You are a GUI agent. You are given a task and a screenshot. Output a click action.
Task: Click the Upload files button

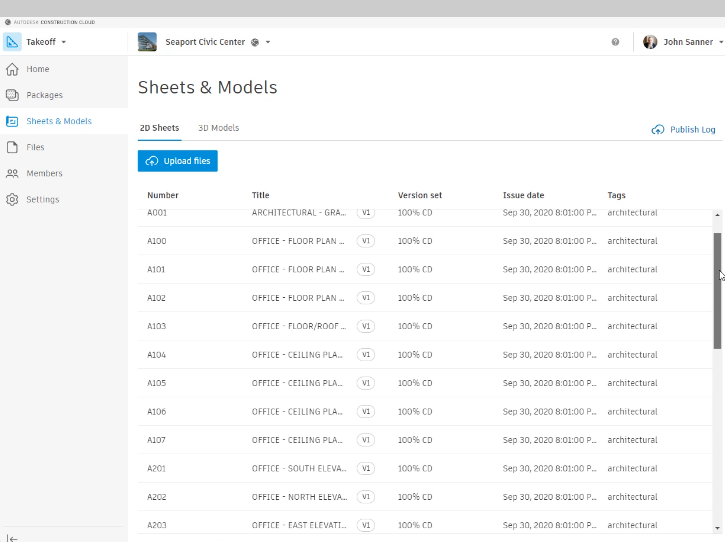click(x=177, y=161)
